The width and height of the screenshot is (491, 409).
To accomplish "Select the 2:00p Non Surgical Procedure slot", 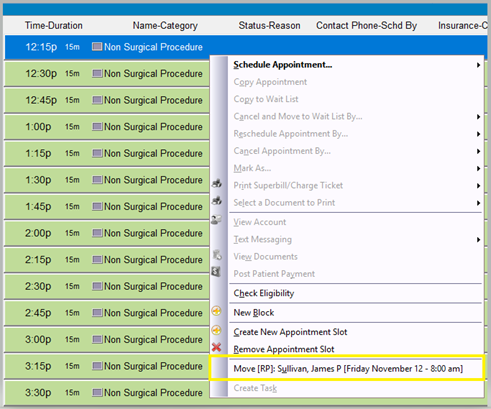I will point(107,233).
